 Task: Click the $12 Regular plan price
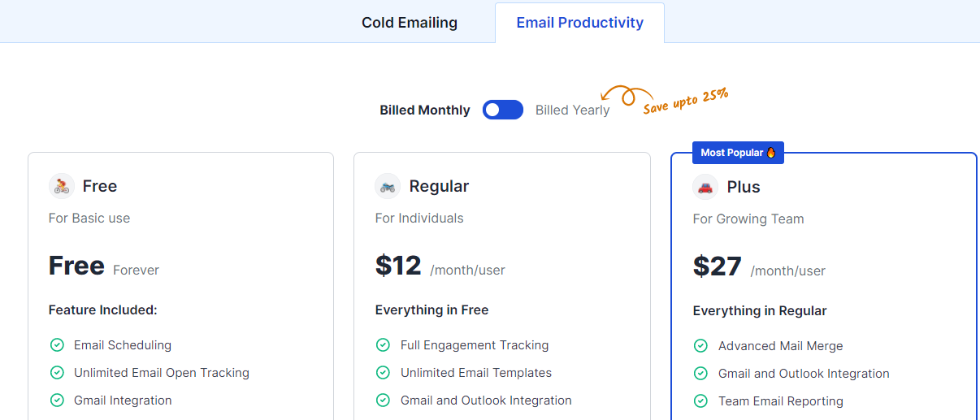click(398, 266)
